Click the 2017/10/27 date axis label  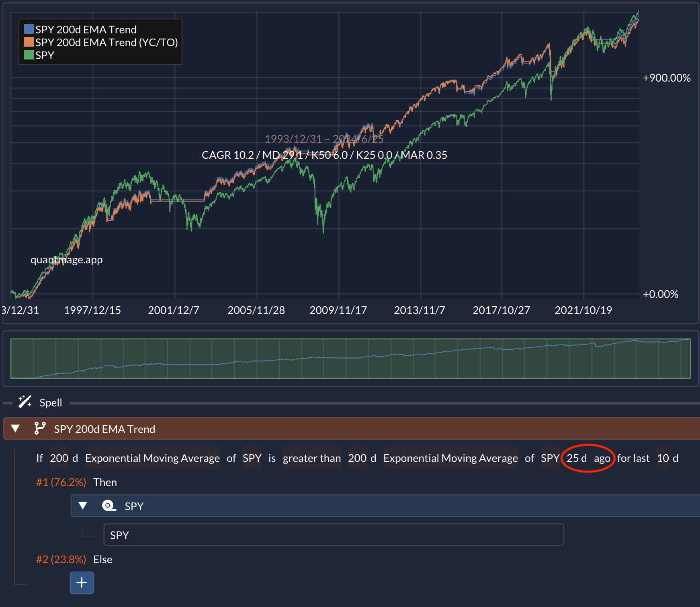pos(501,310)
